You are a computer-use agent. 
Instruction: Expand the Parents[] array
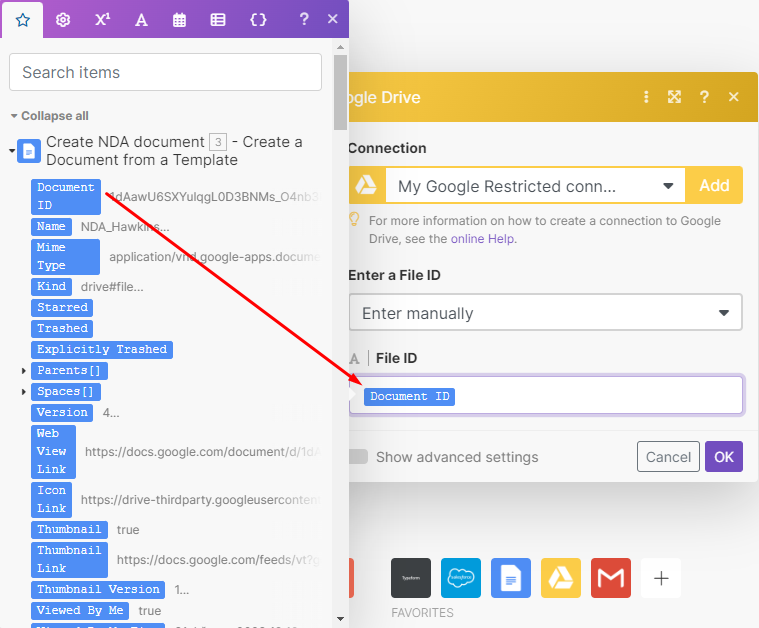(23, 371)
